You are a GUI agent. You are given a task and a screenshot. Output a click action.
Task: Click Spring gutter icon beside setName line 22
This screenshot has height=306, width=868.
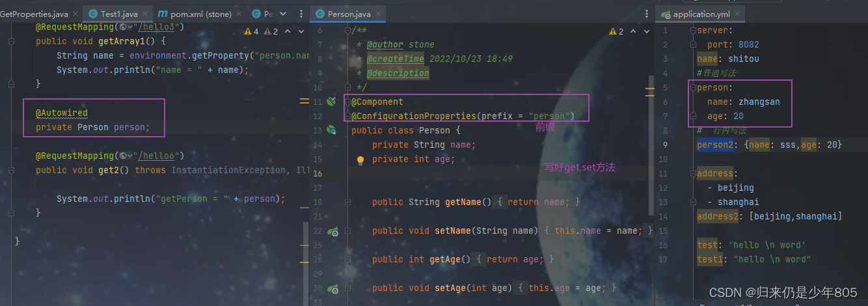click(332, 231)
